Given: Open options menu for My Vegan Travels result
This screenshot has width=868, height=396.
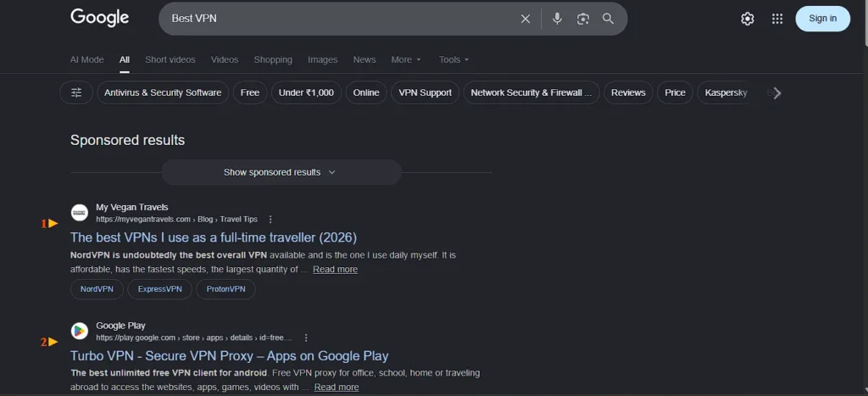Looking at the screenshot, I should 270,220.
